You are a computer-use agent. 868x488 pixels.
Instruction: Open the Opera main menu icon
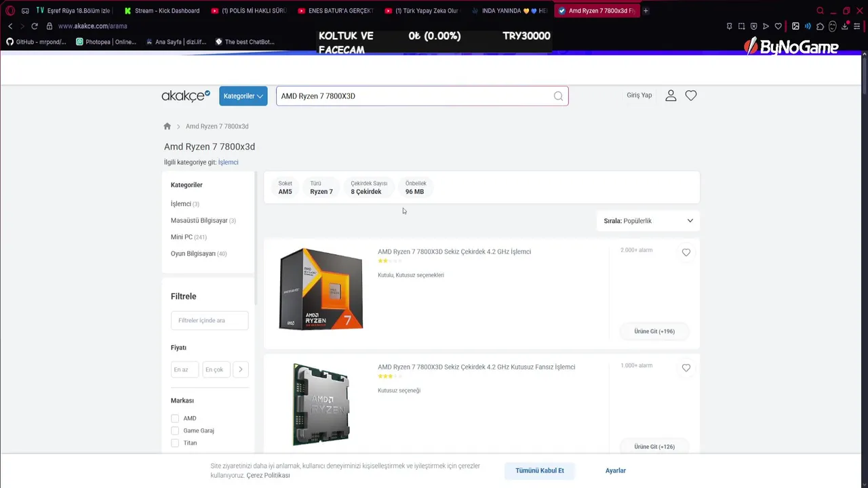(10, 11)
